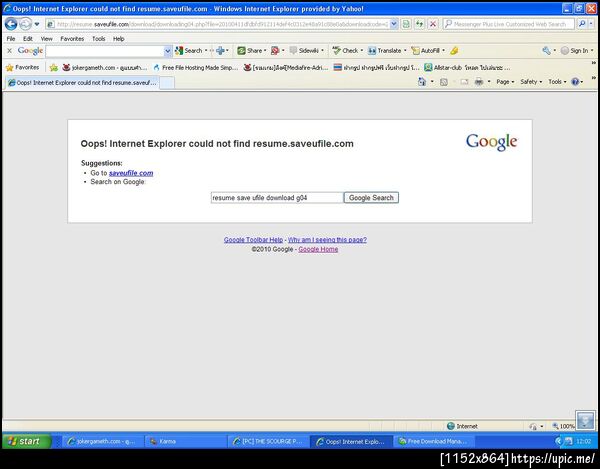Open the Google Home link
Image resolution: width=600 pixels, height=469 pixels.
pyautogui.click(x=318, y=249)
